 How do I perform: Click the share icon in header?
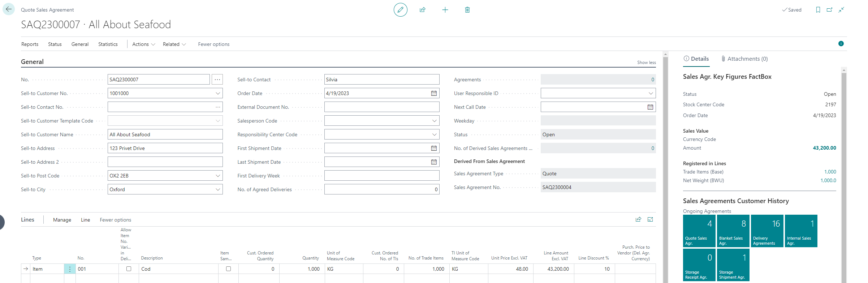422,10
